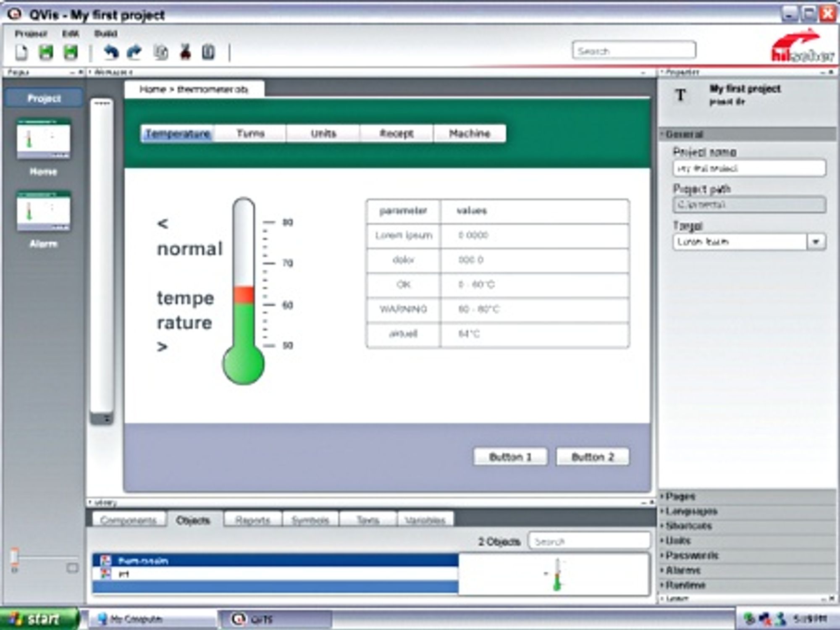Switch to the Symbols library tab
The image size is (840, 630).
(310, 520)
